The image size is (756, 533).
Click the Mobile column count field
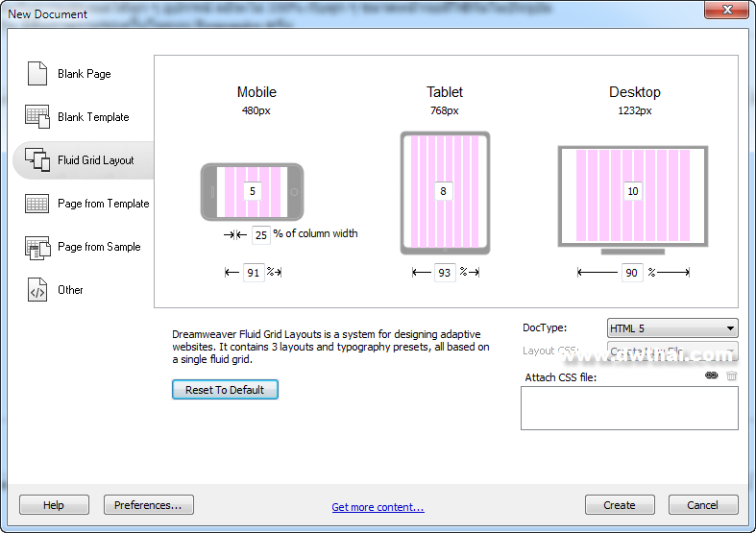click(x=253, y=191)
